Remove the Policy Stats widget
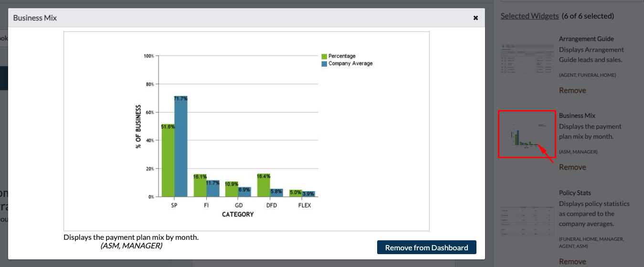This screenshot has height=267, width=644. pos(572,261)
